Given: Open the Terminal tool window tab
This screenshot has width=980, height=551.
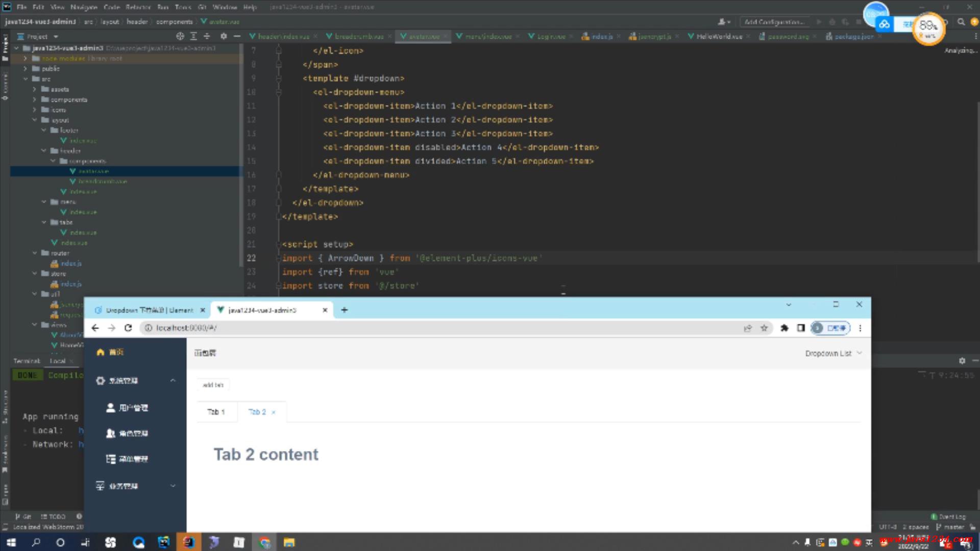Looking at the screenshot, I should click(27, 361).
